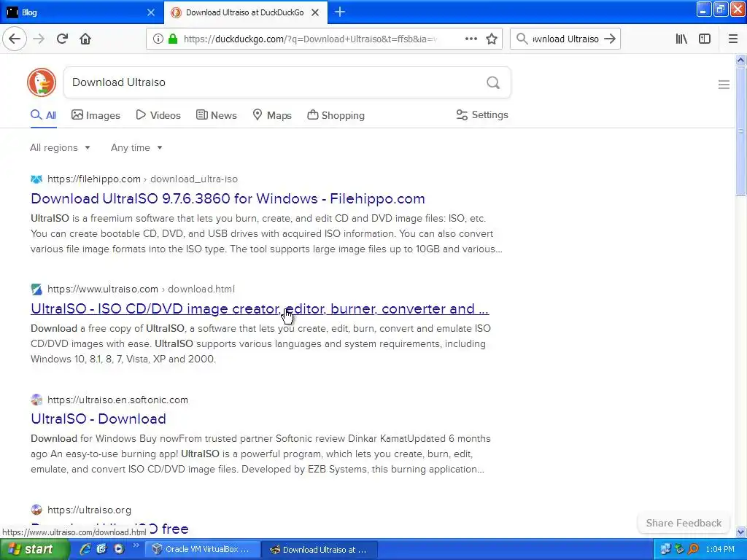747x560 pixels.
Task: Click the ultraiso.en.softonic.com URL
Action: pyautogui.click(x=117, y=400)
